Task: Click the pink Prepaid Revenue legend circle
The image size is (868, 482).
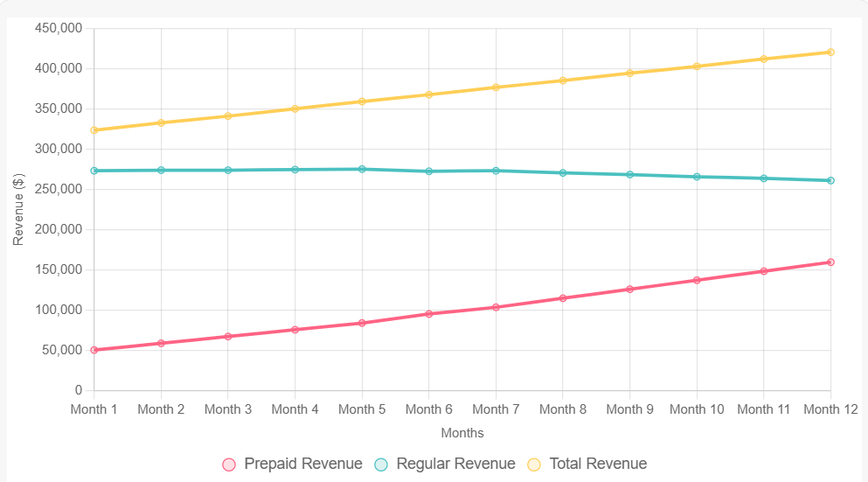Action: pyautogui.click(x=230, y=465)
